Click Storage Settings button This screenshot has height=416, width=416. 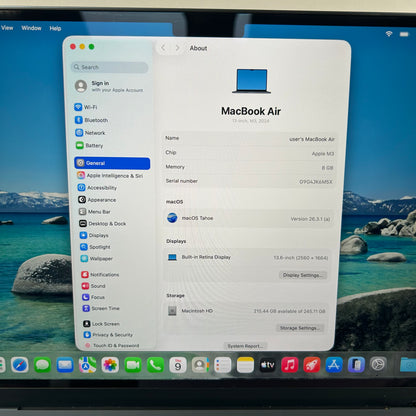[x=300, y=328]
